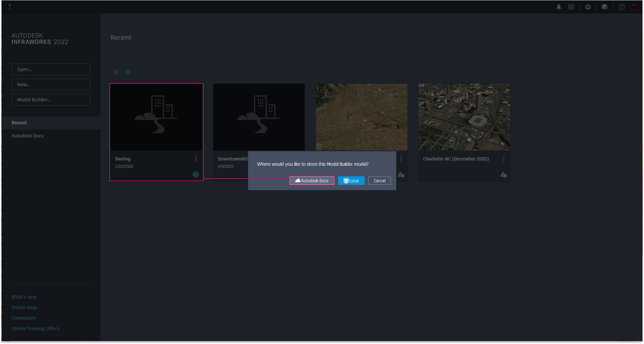
Task: Open application settings gear
Action: pos(588,7)
